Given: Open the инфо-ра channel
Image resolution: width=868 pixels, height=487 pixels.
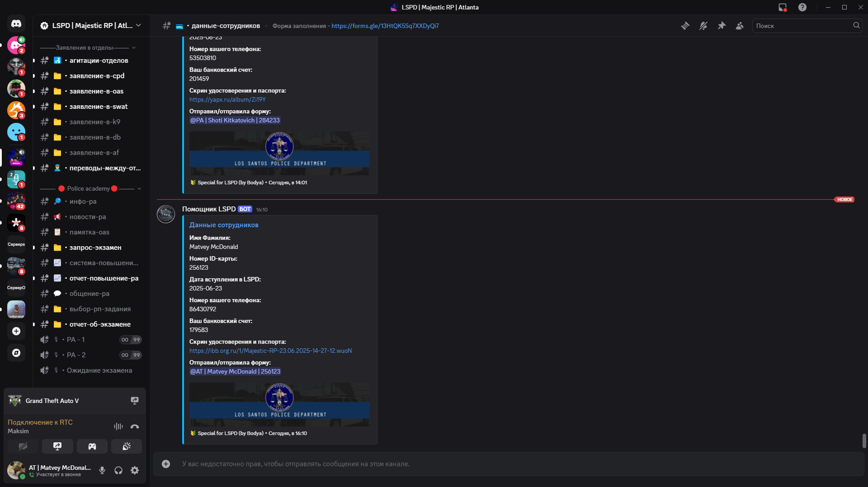Looking at the screenshot, I should click(91, 201).
